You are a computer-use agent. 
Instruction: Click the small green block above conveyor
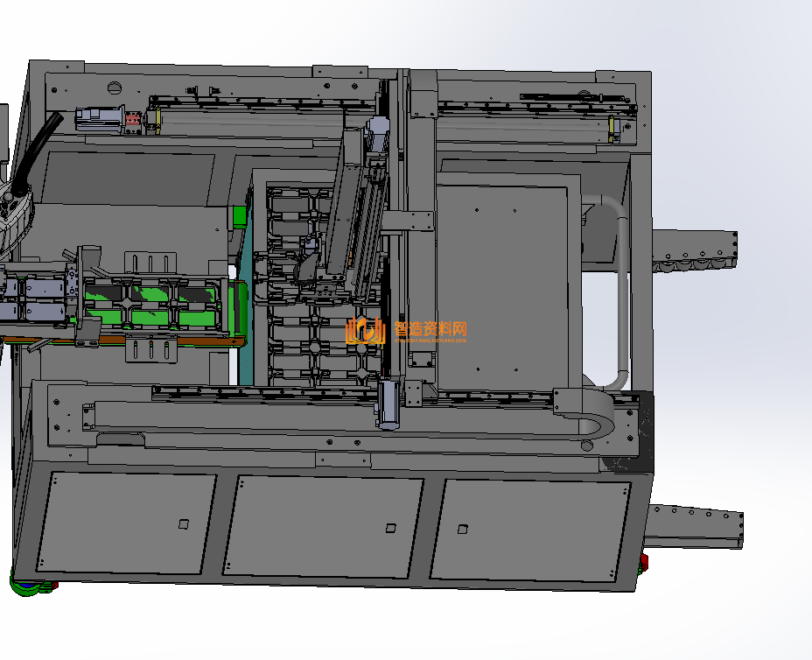(239, 216)
